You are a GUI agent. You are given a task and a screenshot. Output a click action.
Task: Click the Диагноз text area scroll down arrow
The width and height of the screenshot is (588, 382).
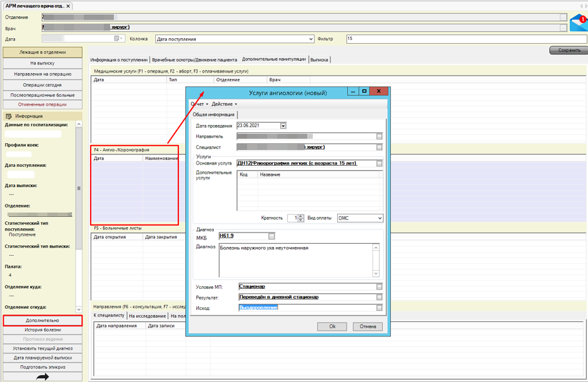click(x=376, y=274)
